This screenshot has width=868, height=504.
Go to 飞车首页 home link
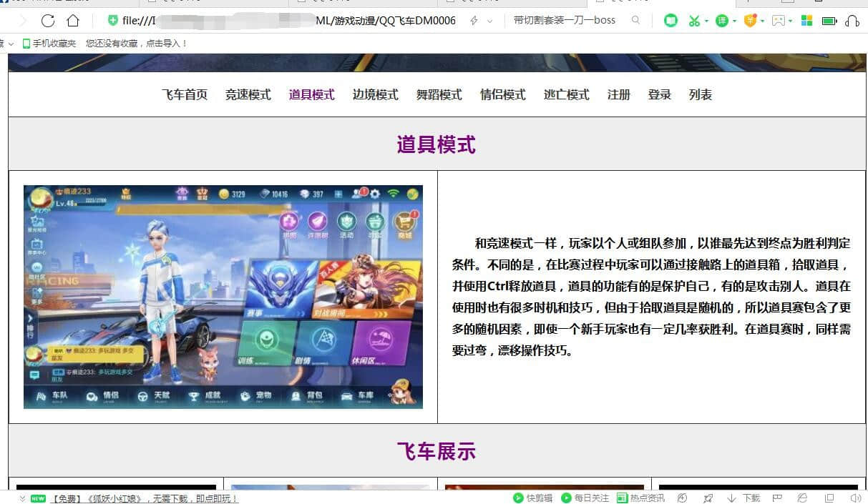point(185,94)
